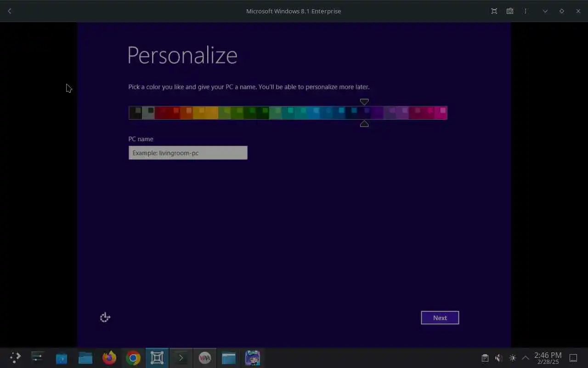Maximize the window with the diamond button

coord(561,11)
